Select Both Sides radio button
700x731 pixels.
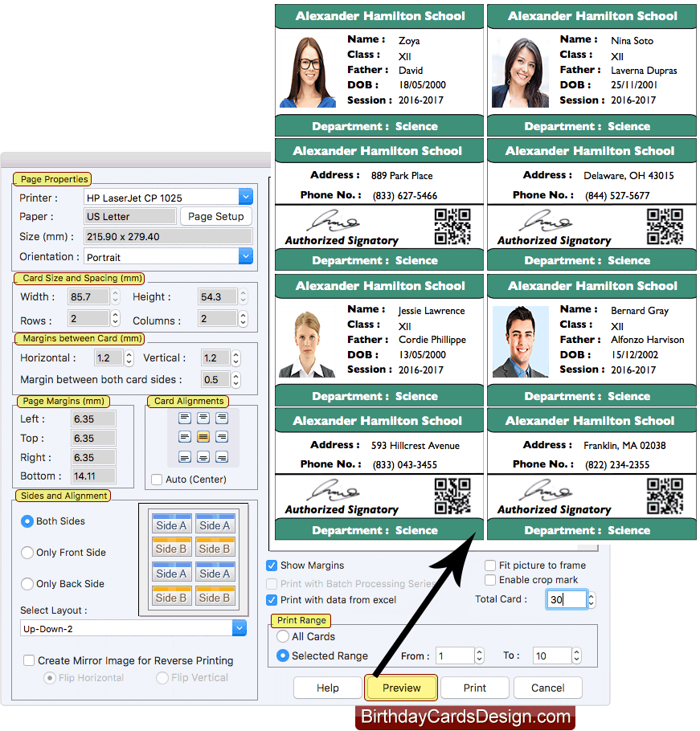[x=27, y=521]
